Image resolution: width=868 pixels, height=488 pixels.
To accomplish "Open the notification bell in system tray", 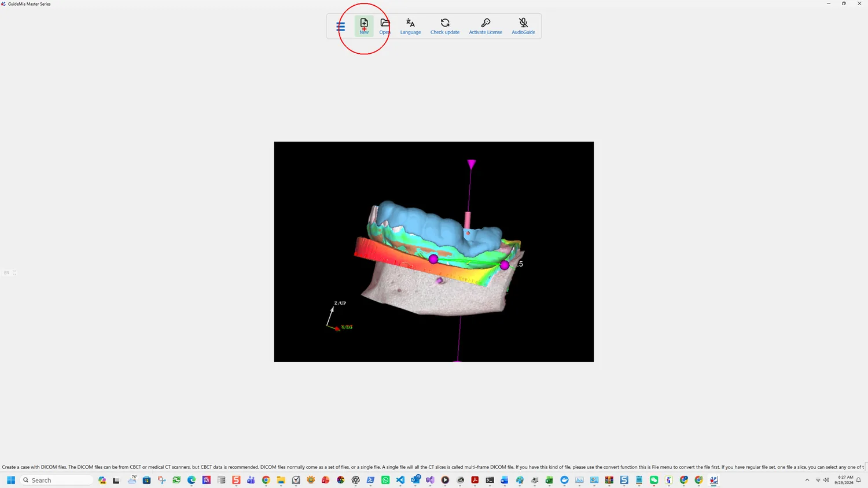I will click(859, 480).
